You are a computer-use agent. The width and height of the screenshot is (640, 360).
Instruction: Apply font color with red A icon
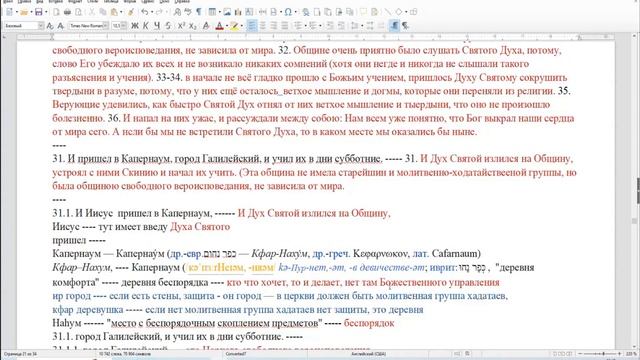pyautogui.click(x=219, y=26)
